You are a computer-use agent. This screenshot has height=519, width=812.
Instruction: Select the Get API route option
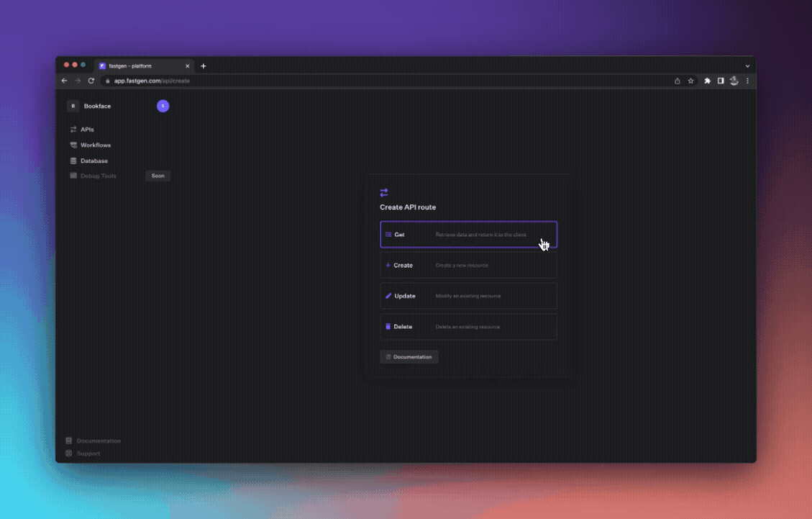(467, 235)
